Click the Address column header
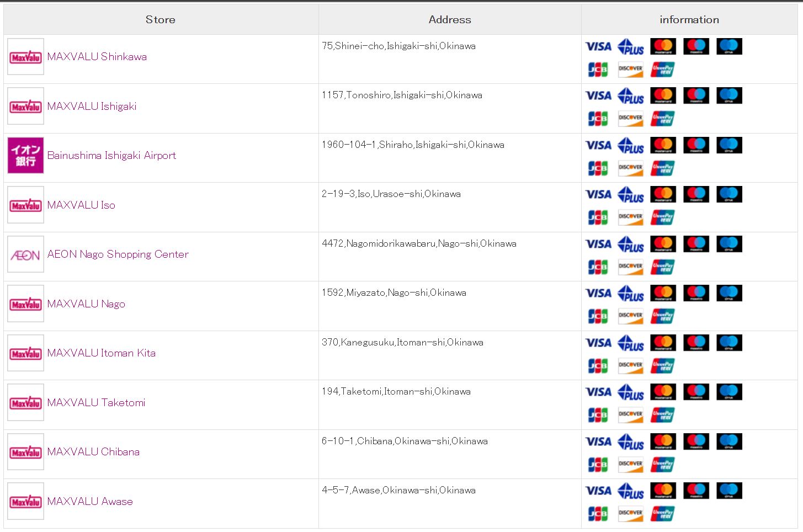Viewport: 803px width, 532px height. pos(450,19)
